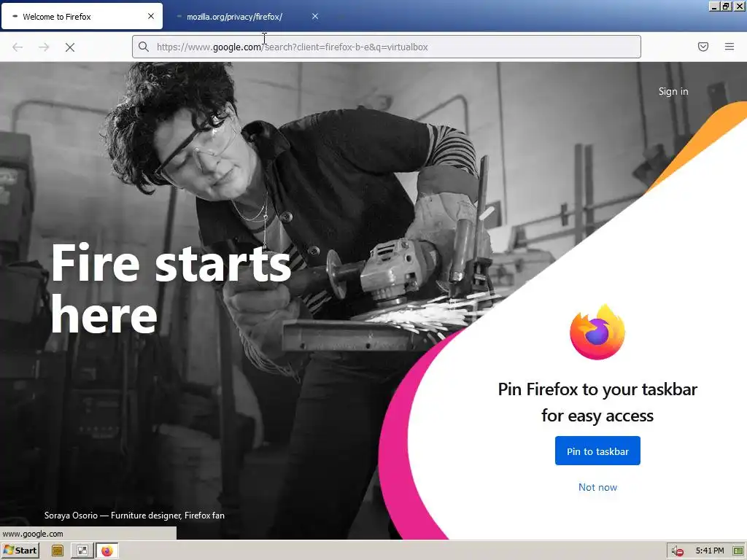Click the Pin to taskbar button
Screen dimensions: 747x560
(597, 451)
